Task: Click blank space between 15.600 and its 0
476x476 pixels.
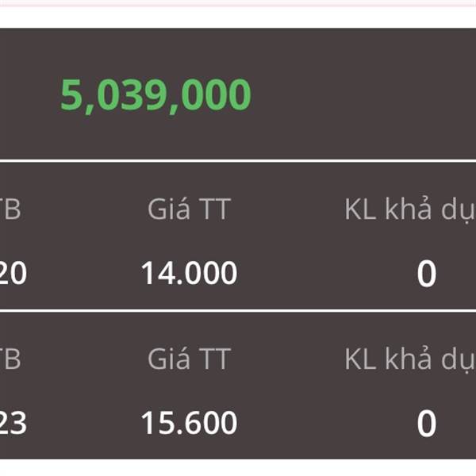Action: (x=326, y=423)
